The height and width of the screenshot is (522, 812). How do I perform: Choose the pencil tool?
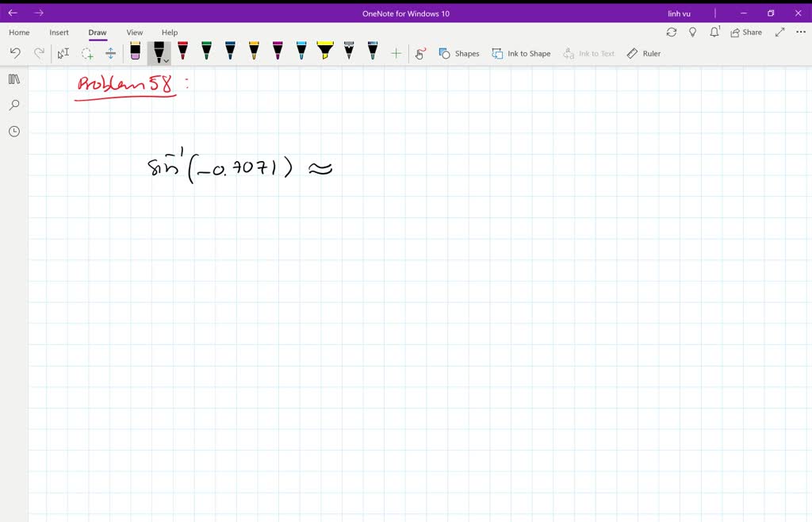click(x=349, y=52)
